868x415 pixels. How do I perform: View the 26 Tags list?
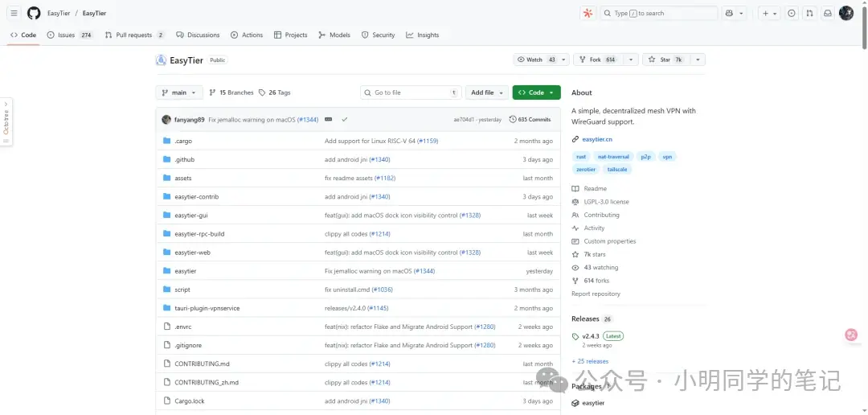point(275,92)
